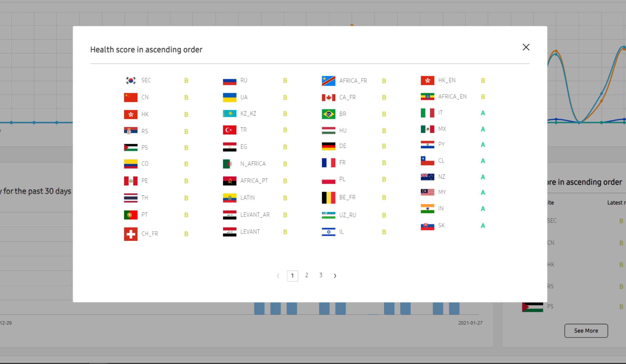Click the Portugal flag for PT
The width and height of the screenshot is (626, 364).
131,215
